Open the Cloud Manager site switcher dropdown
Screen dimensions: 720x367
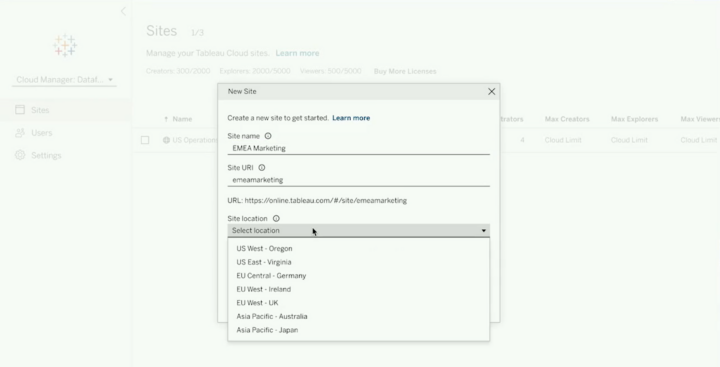(64, 80)
